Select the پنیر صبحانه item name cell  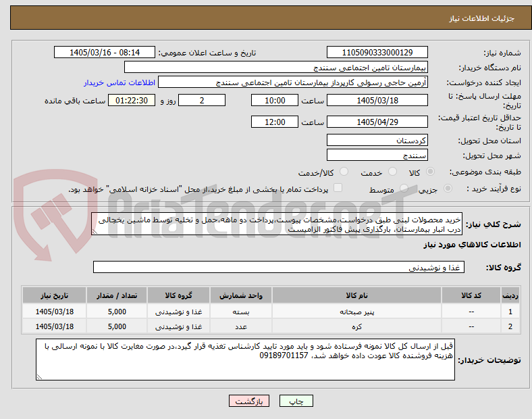tap(356, 312)
